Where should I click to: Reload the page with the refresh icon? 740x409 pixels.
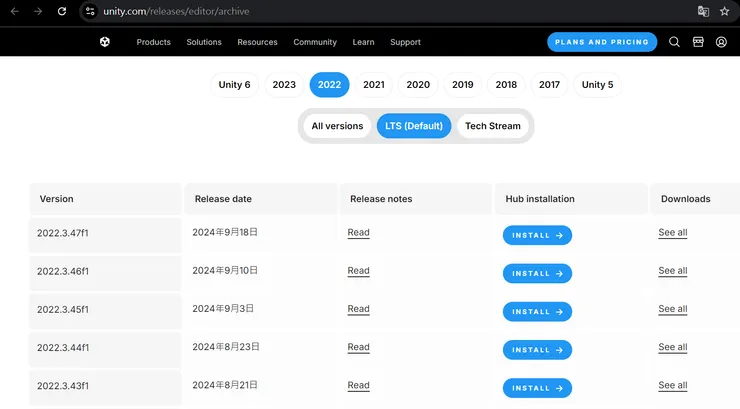click(62, 11)
